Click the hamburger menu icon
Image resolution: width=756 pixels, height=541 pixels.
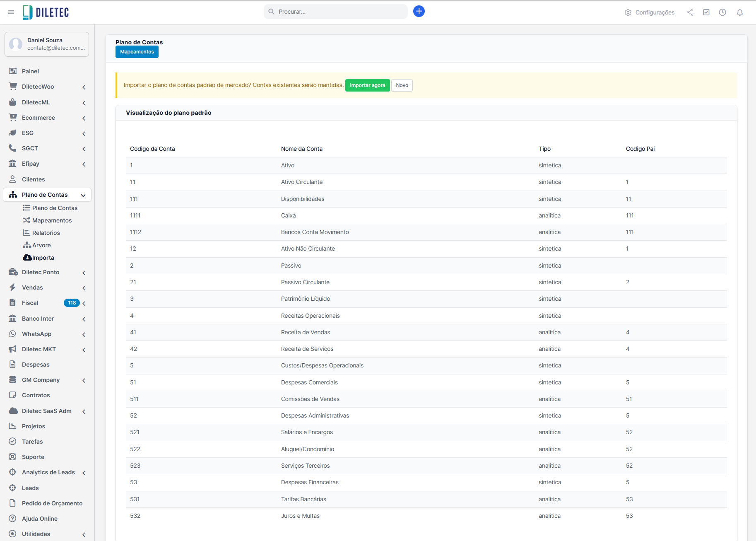(x=11, y=12)
